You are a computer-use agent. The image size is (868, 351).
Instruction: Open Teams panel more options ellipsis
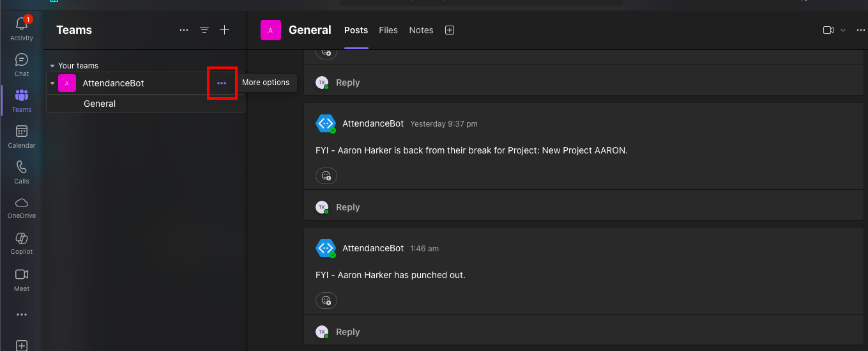[184, 30]
